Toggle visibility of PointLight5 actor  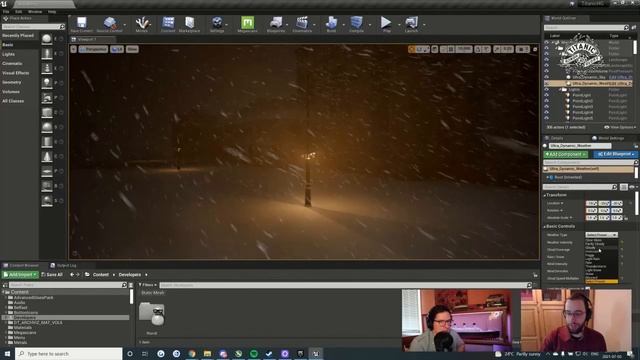pyautogui.click(x=547, y=118)
